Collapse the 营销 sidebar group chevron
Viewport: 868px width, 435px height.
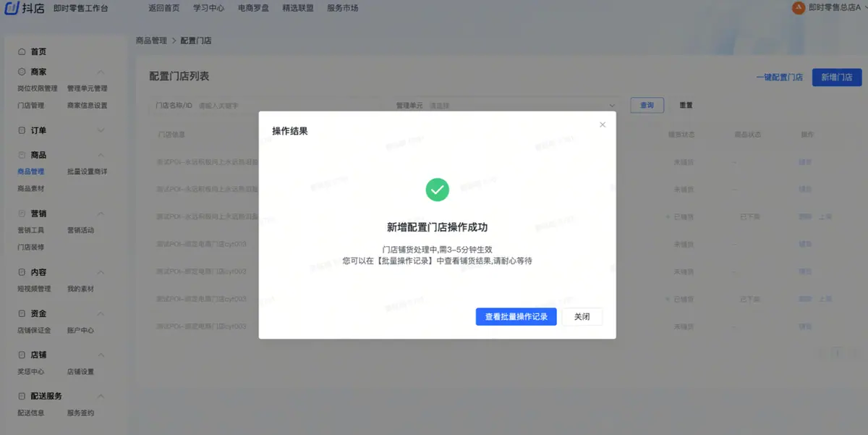[x=101, y=214]
